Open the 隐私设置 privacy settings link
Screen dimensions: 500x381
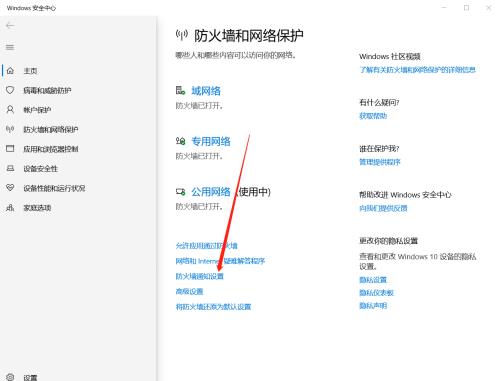[373, 280]
